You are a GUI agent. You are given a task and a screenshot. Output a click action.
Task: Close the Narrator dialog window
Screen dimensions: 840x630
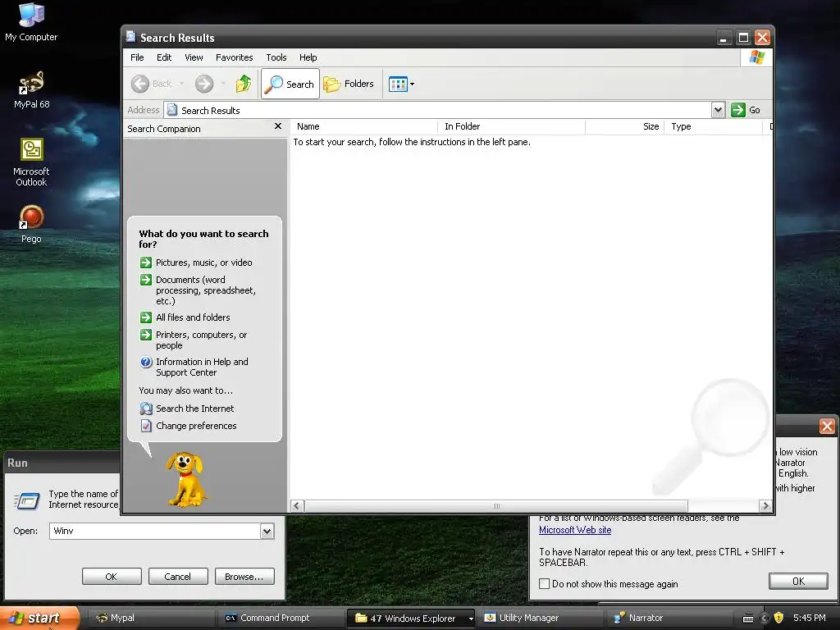click(827, 426)
